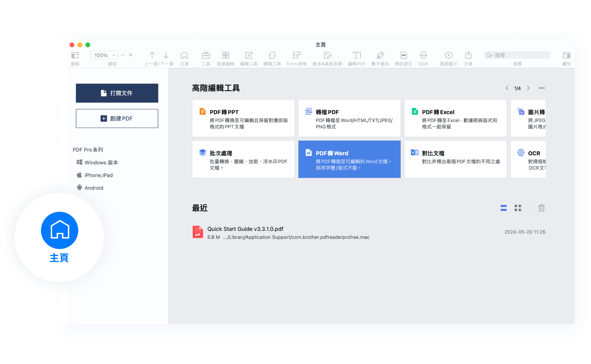Click the 創建PDF create button
This screenshot has width=591, height=364.
tap(117, 118)
